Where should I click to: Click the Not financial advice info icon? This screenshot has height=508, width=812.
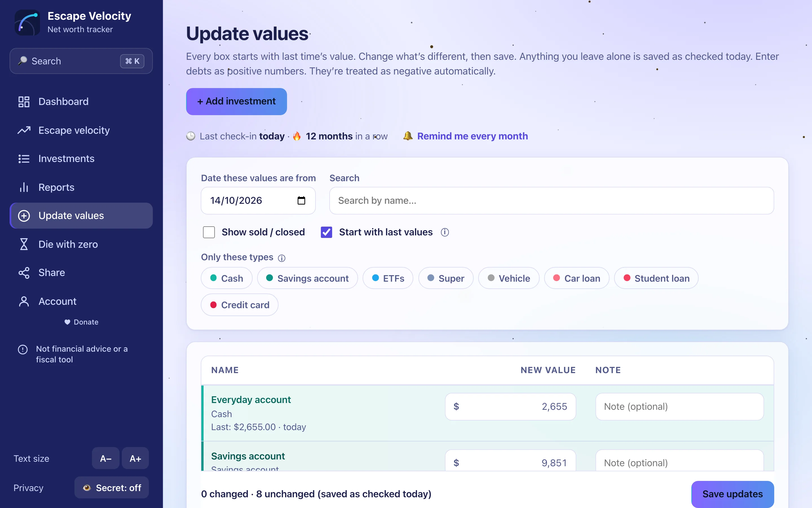(x=23, y=349)
